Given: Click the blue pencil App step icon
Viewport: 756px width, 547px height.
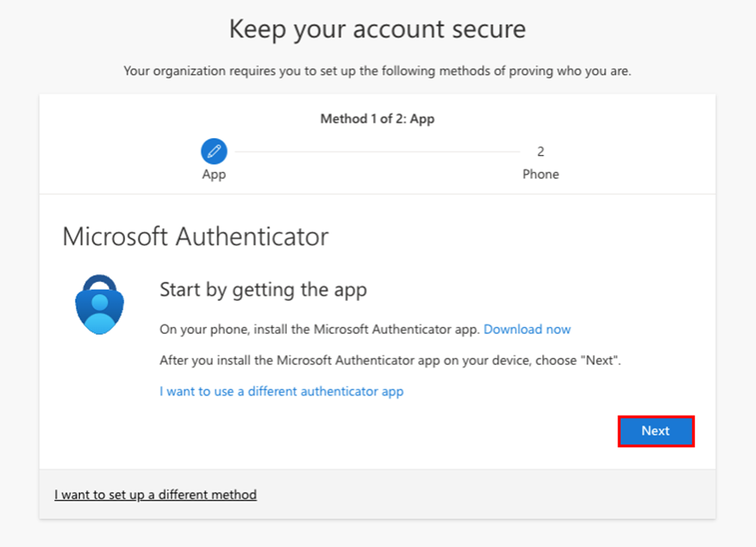Looking at the screenshot, I should [213, 150].
